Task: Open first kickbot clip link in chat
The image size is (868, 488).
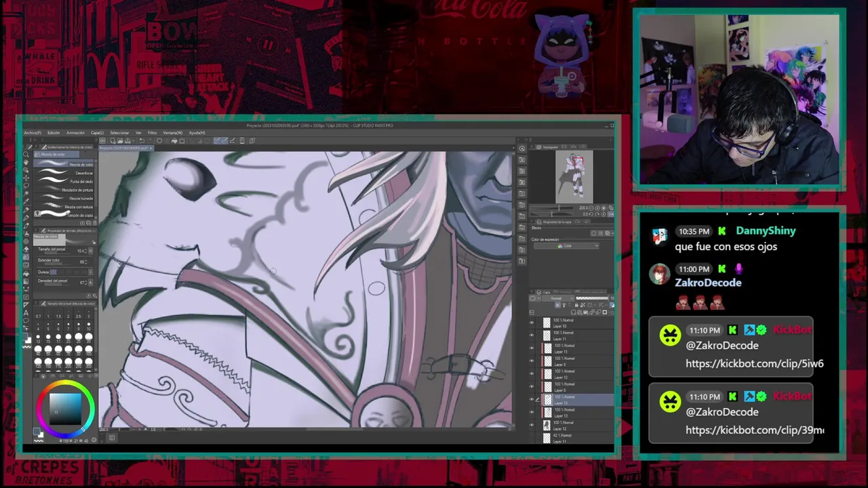Action: click(x=755, y=363)
